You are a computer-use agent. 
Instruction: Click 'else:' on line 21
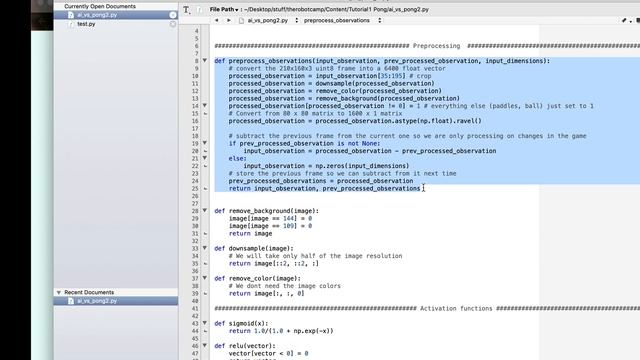pyautogui.click(x=238, y=158)
